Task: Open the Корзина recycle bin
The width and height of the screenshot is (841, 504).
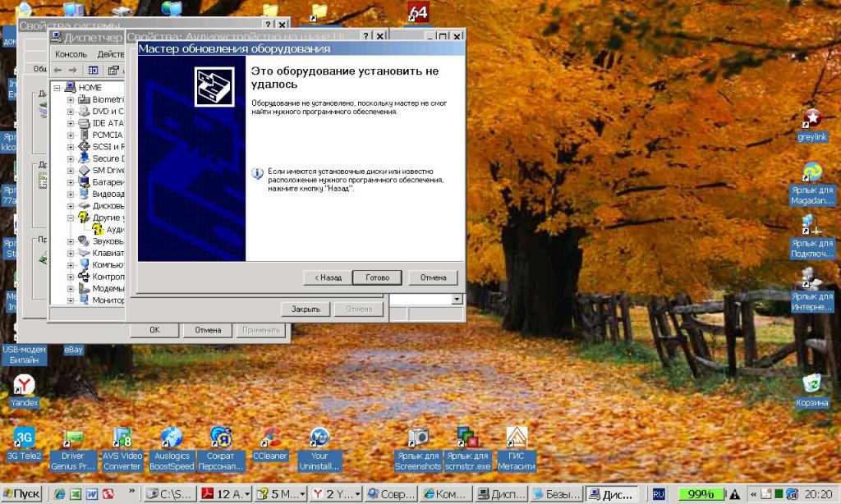Action: (811, 383)
